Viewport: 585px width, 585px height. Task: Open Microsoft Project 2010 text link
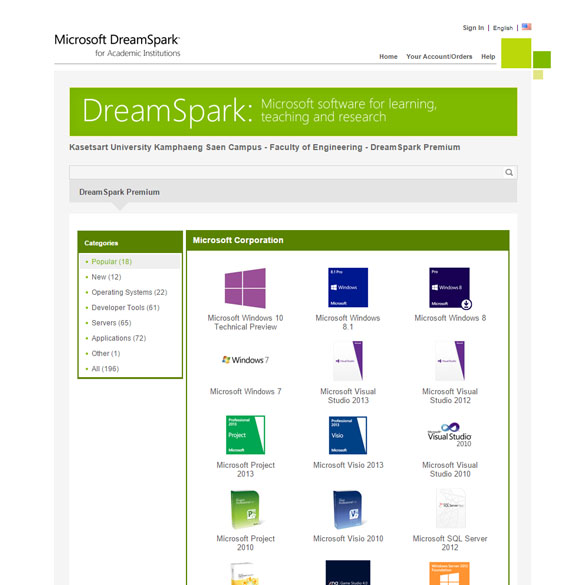tap(245, 543)
